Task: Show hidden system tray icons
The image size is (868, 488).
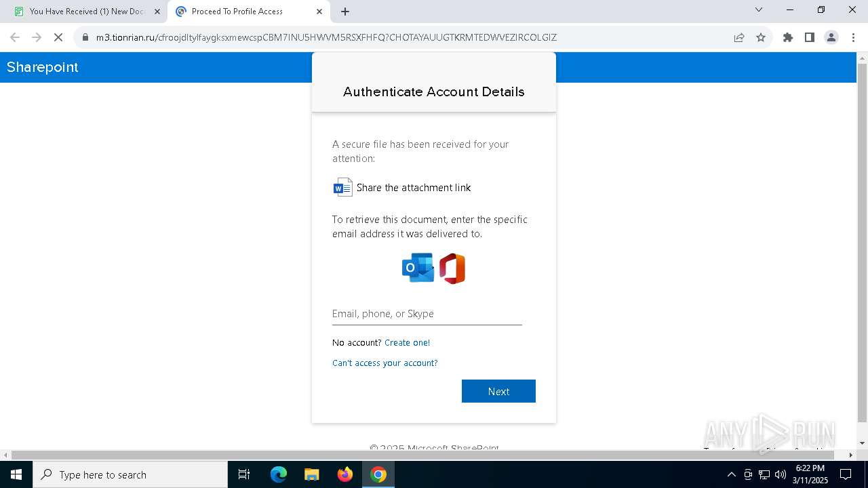Action: point(731,474)
